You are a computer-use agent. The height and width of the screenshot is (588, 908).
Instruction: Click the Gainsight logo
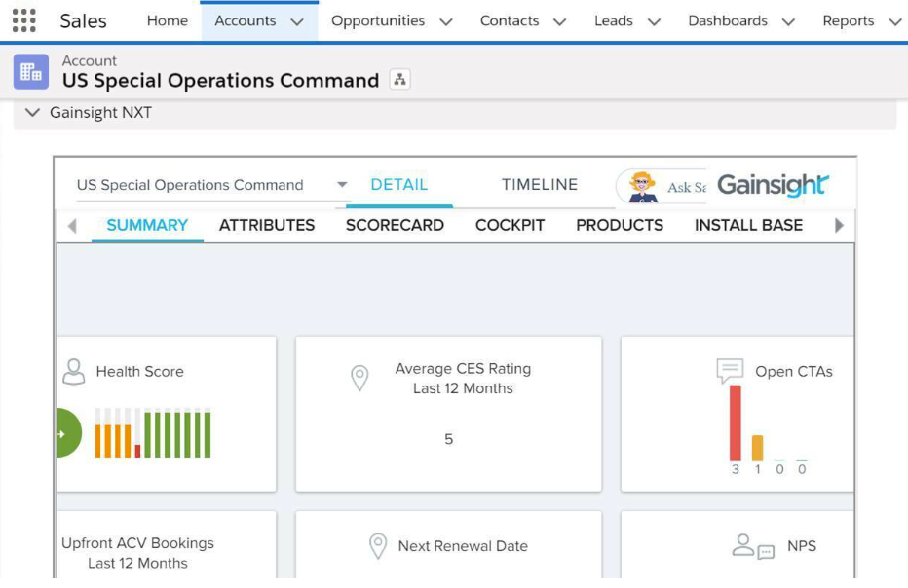(x=773, y=185)
